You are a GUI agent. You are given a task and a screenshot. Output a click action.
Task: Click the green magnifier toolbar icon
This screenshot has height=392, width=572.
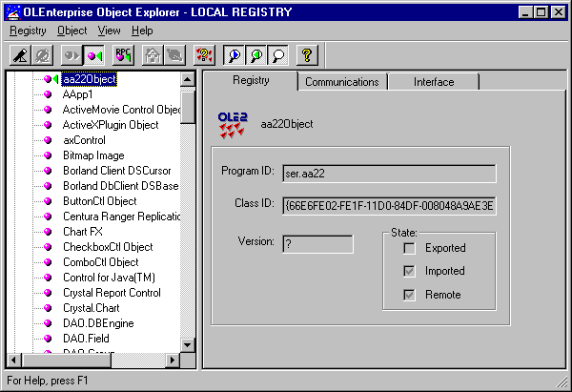click(x=255, y=55)
